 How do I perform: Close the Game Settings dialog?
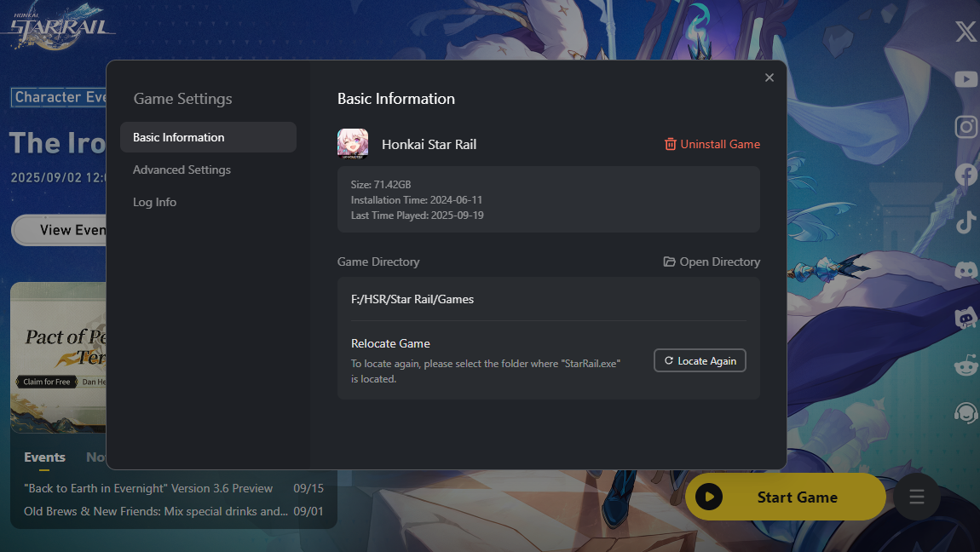pos(770,78)
